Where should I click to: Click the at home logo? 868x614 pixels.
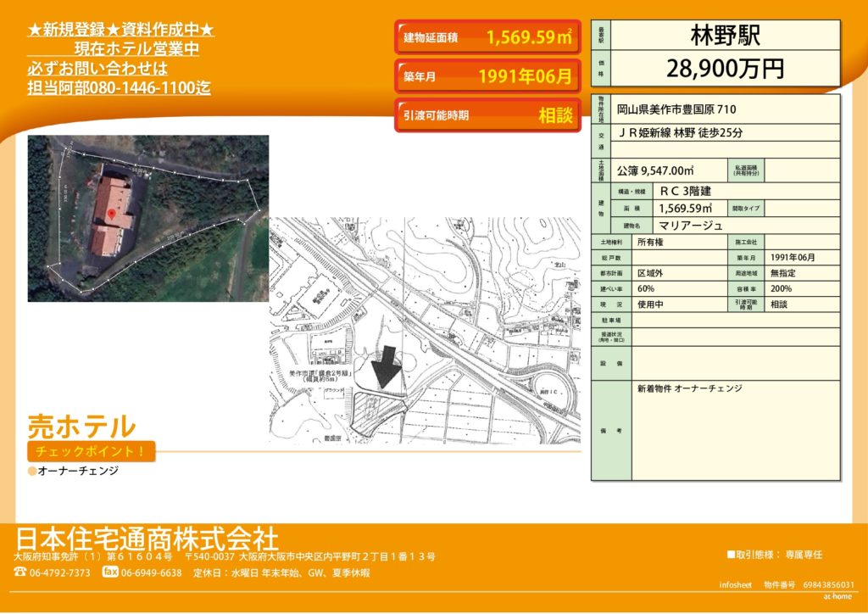coord(837,597)
